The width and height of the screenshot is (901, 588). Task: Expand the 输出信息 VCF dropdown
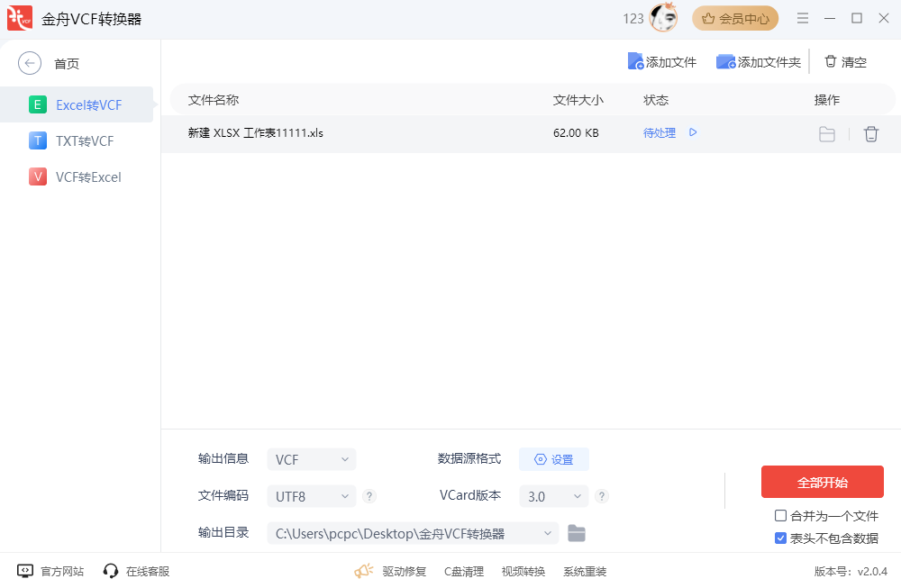click(x=312, y=459)
